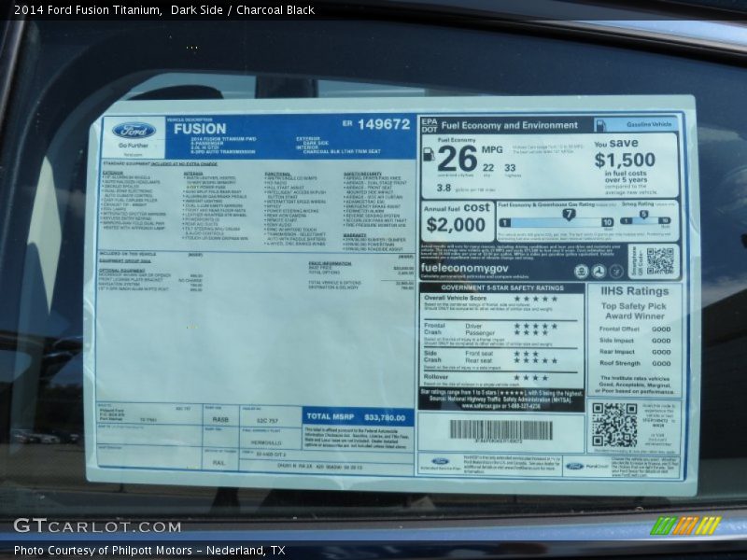
Task: Click the Ford Credit logo at sticker bottom
Action: [x=587, y=466]
